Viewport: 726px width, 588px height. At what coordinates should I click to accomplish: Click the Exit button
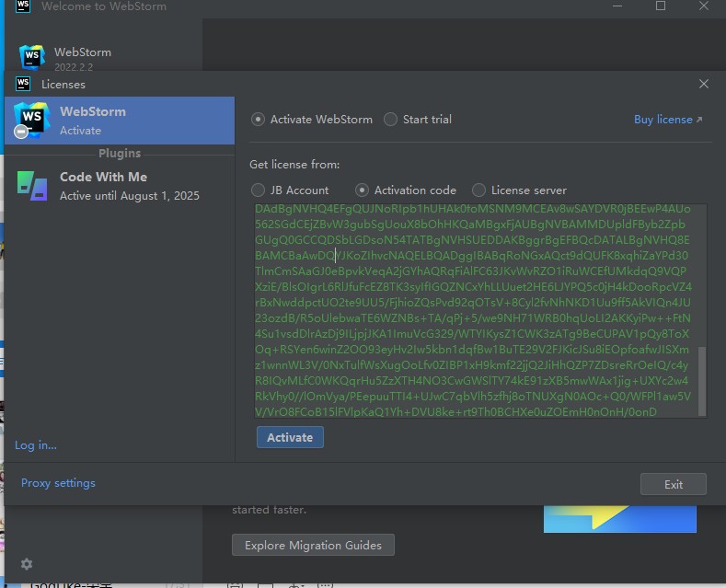(x=674, y=484)
